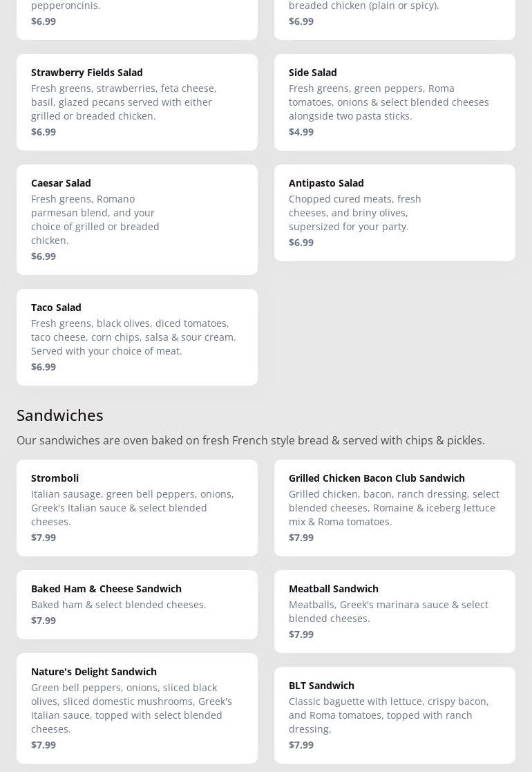Image resolution: width=532 pixels, height=772 pixels.
Task: Select the Baked Ham & Cheese Sandwich
Action: tap(137, 604)
